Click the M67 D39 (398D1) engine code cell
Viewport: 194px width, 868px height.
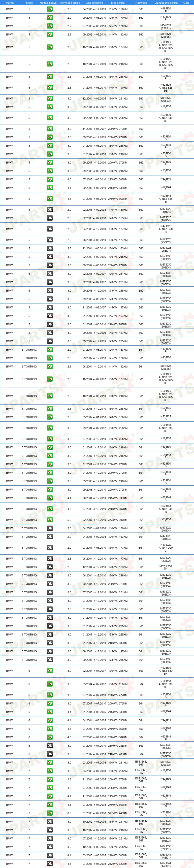pos(165,847)
